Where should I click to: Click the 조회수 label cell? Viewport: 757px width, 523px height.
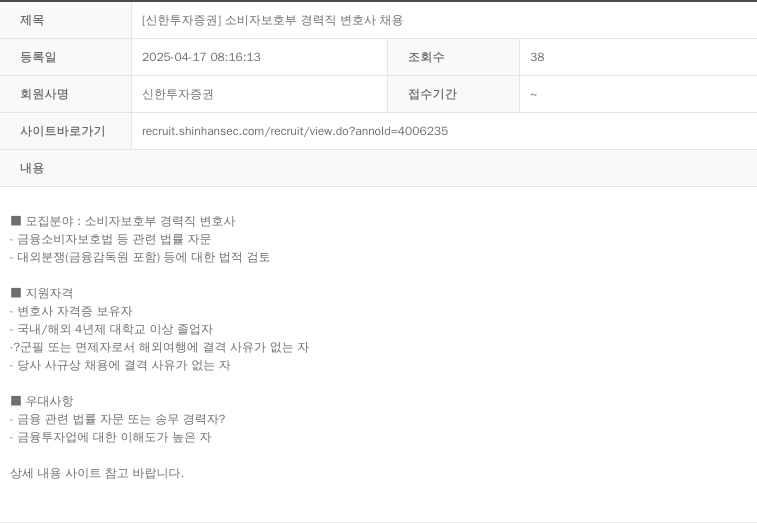coord(453,57)
